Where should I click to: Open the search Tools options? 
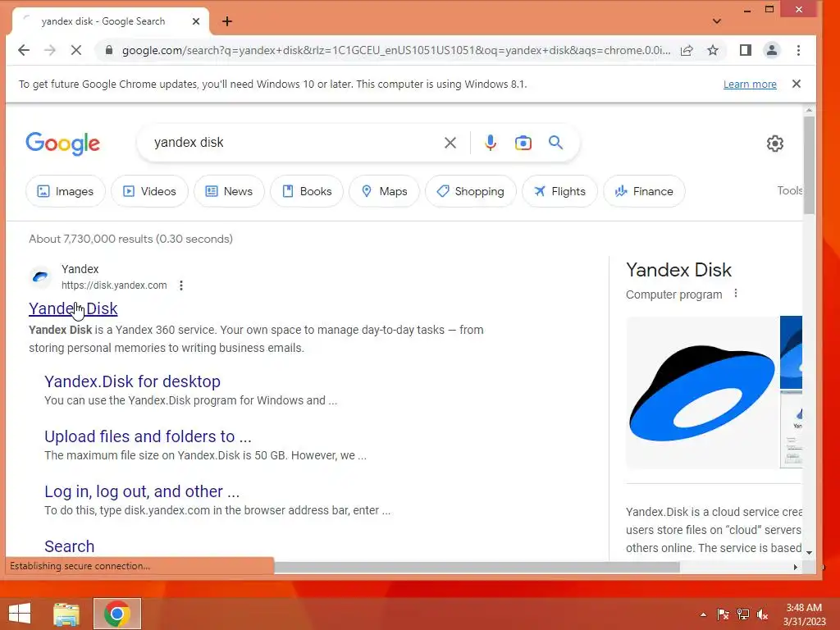tap(790, 190)
